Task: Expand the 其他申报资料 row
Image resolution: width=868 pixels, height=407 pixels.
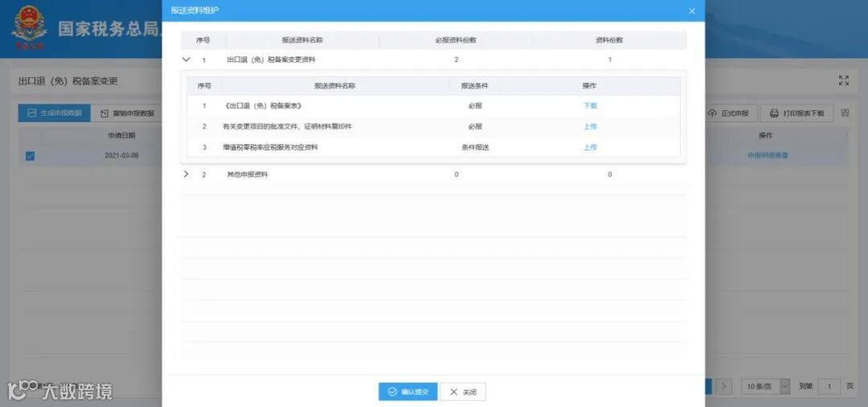Action: coord(186,174)
